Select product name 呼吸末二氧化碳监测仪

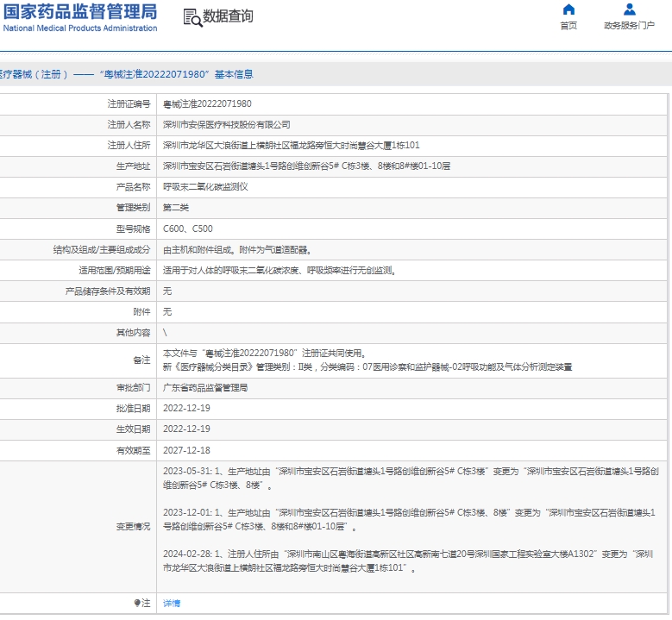click(x=205, y=187)
